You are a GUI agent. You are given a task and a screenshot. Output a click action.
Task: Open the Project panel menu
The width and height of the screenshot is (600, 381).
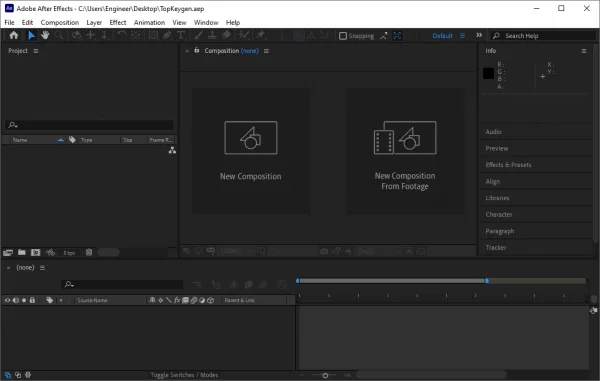tap(36, 51)
